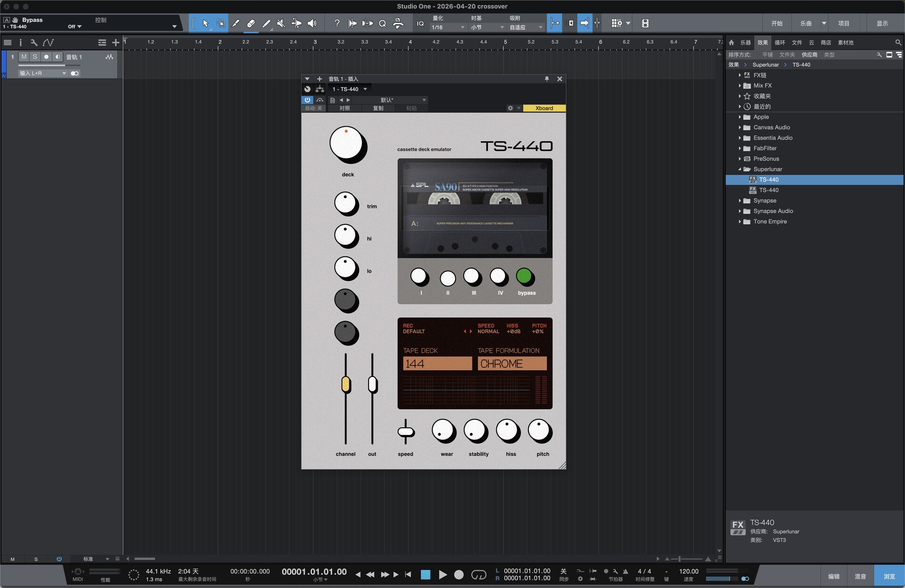Select the Arrow tool in toolbar
This screenshot has width=905, height=588.
click(x=206, y=23)
